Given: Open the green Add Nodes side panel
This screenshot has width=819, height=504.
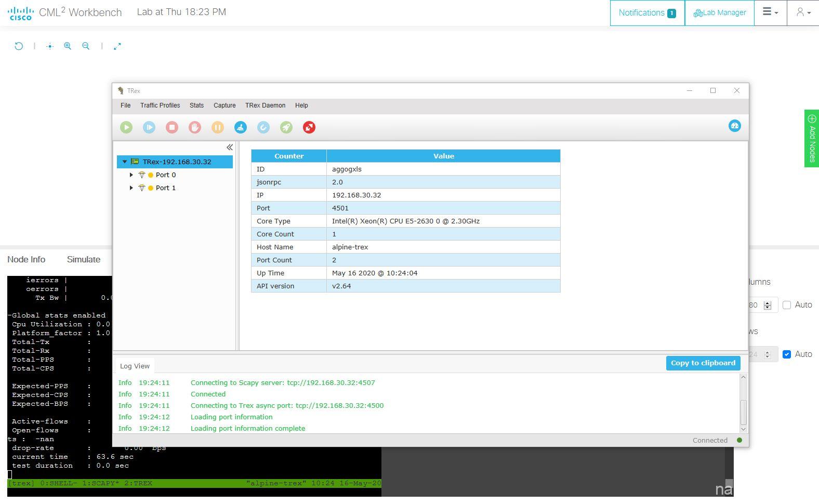Looking at the screenshot, I should coord(812,138).
